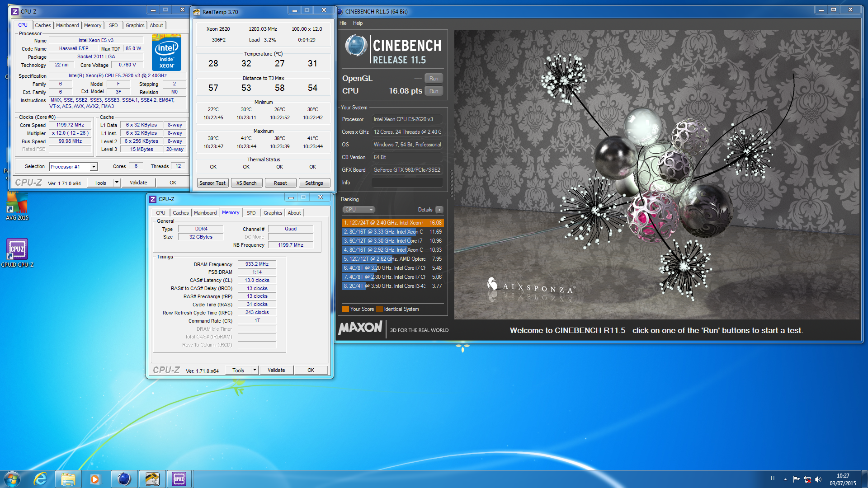The height and width of the screenshot is (488, 868).
Task: Switch to CPU-Z taskbar icon
Action: [x=179, y=479]
